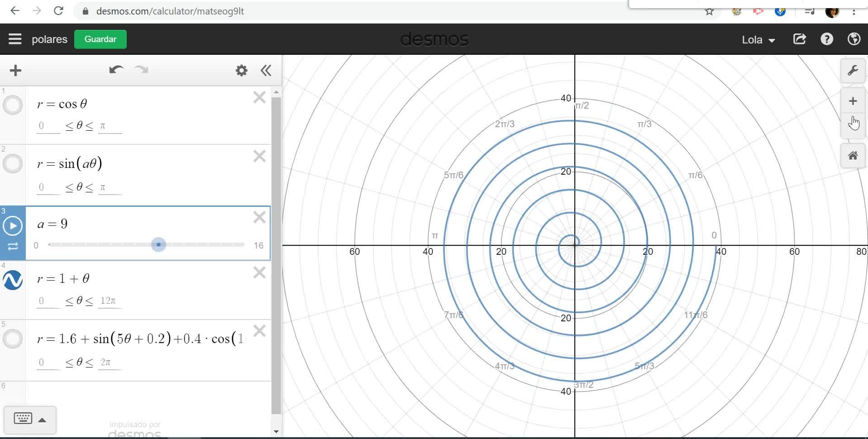Show the r = sin(aθ) curve
Image resolution: width=868 pixels, height=439 pixels.
[x=13, y=163]
